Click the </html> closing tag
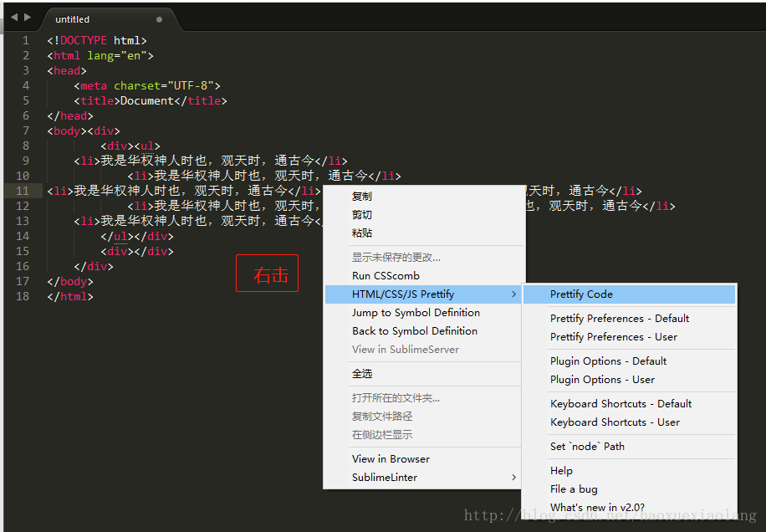 pyautogui.click(x=70, y=297)
